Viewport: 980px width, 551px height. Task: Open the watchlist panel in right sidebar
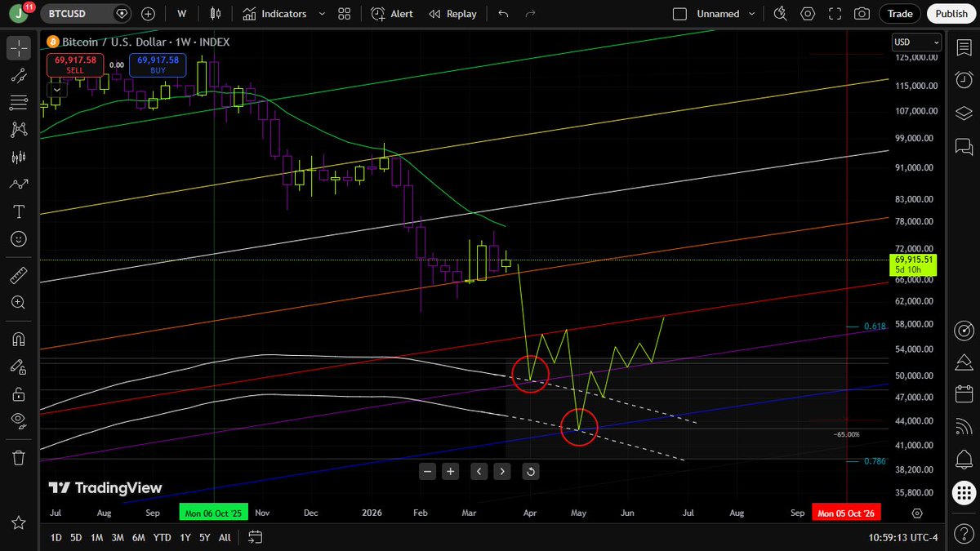[x=964, y=48]
